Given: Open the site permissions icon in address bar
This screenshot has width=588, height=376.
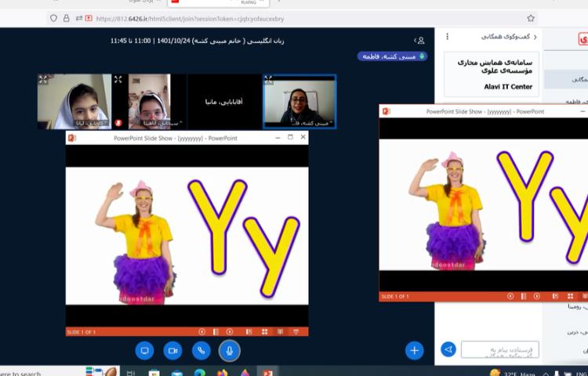Looking at the screenshot, I should (78, 18).
